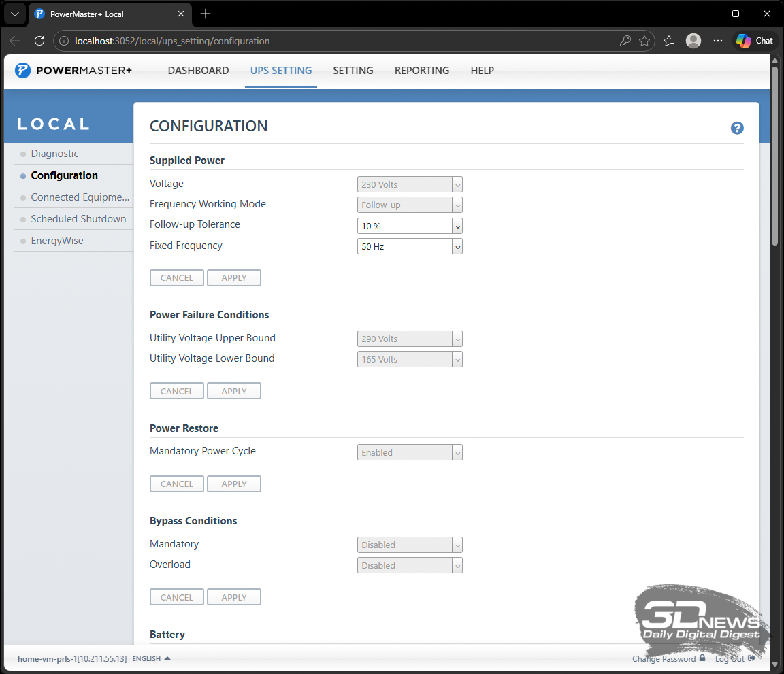Screen dimensions: 784x674
Task: Open the REPORTING menu
Action: point(421,71)
